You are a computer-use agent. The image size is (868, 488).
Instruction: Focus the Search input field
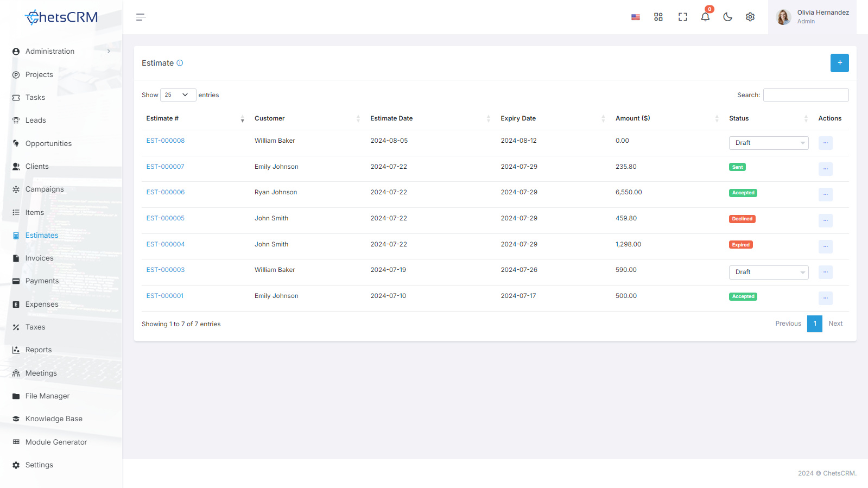tap(806, 95)
